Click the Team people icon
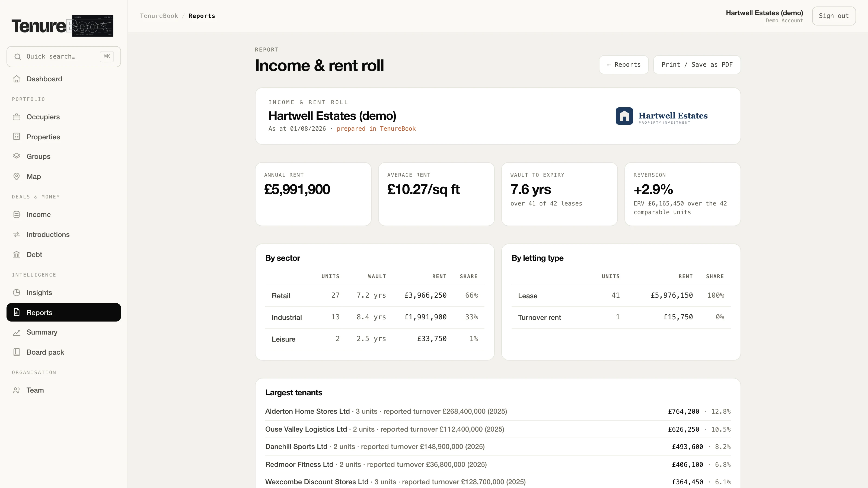868x488 pixels. click(17, 390)
